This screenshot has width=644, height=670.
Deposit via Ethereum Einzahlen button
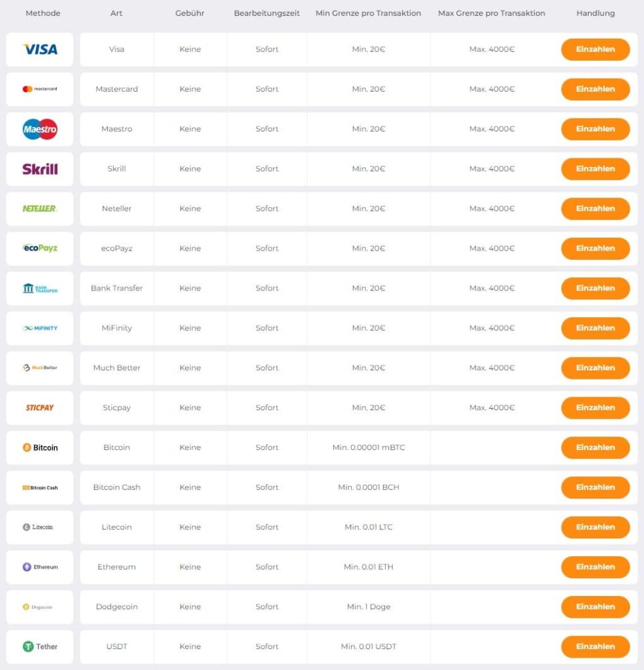[595, 567]
